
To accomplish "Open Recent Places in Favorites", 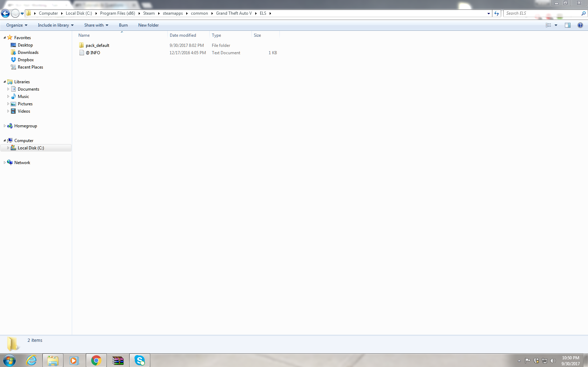I will (x=30, y=67).
